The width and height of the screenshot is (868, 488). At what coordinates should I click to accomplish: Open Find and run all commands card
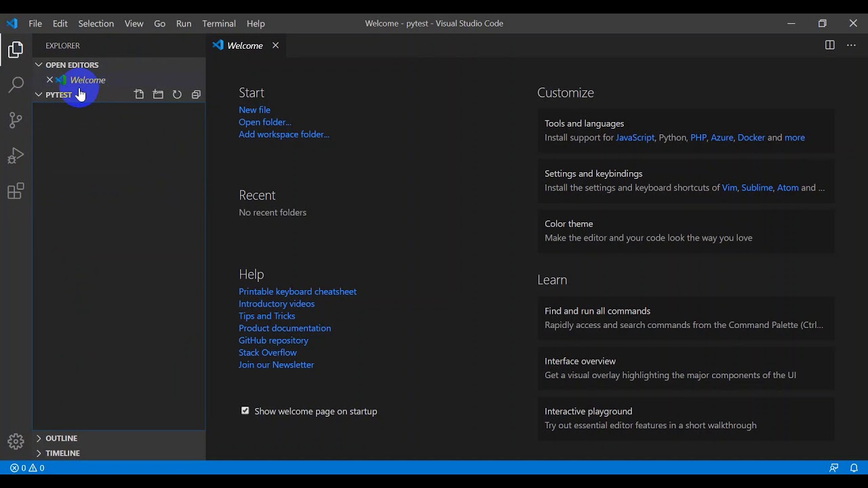pos(686,318)
